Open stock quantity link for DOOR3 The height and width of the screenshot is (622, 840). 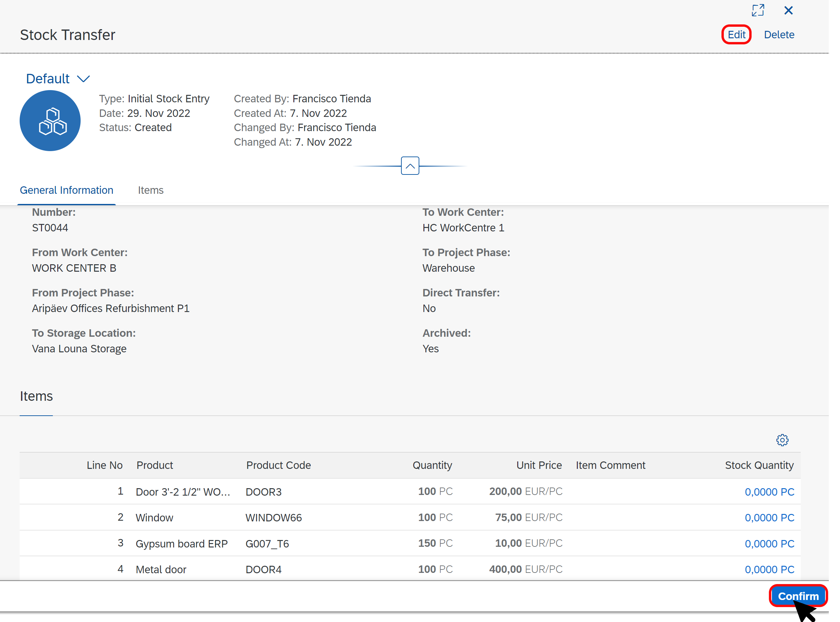(769, 492)
